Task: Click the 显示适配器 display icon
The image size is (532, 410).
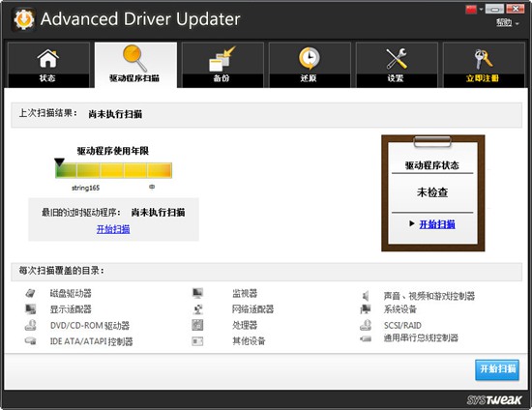Action: pyautogui.click(x=31, y=308)
